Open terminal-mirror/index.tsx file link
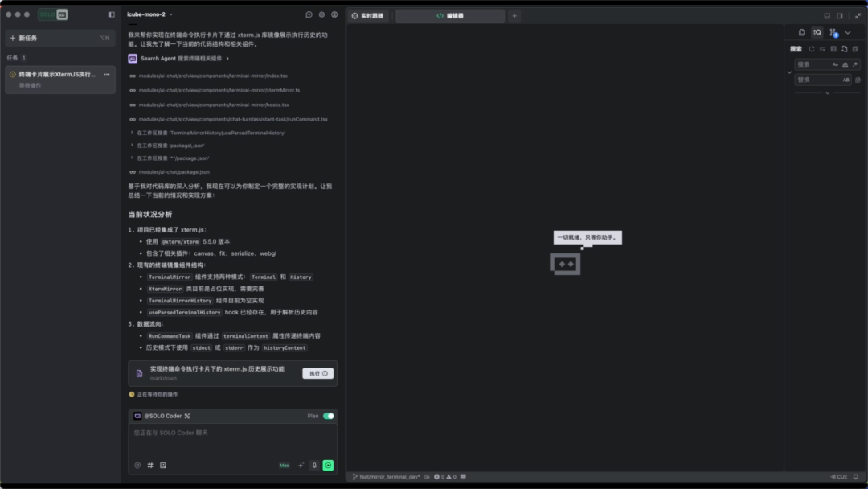Viewport: 868px width, 489px height. click(x=213, y=76)
